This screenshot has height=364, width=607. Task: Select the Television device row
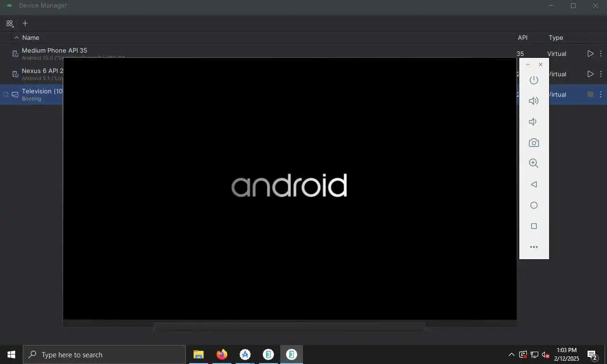(x=303, y=94)
